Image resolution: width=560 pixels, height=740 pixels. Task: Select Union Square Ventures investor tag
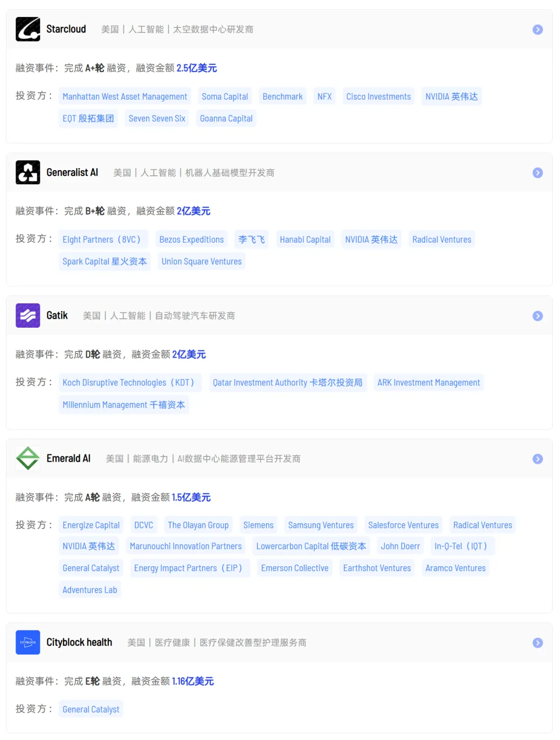click(x=202, y=261)
